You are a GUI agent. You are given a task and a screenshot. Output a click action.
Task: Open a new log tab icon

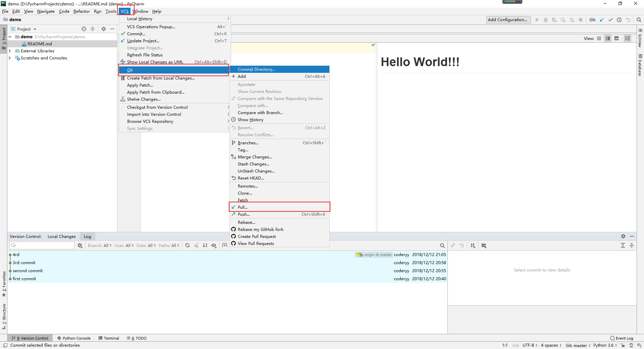pos(225,246)
